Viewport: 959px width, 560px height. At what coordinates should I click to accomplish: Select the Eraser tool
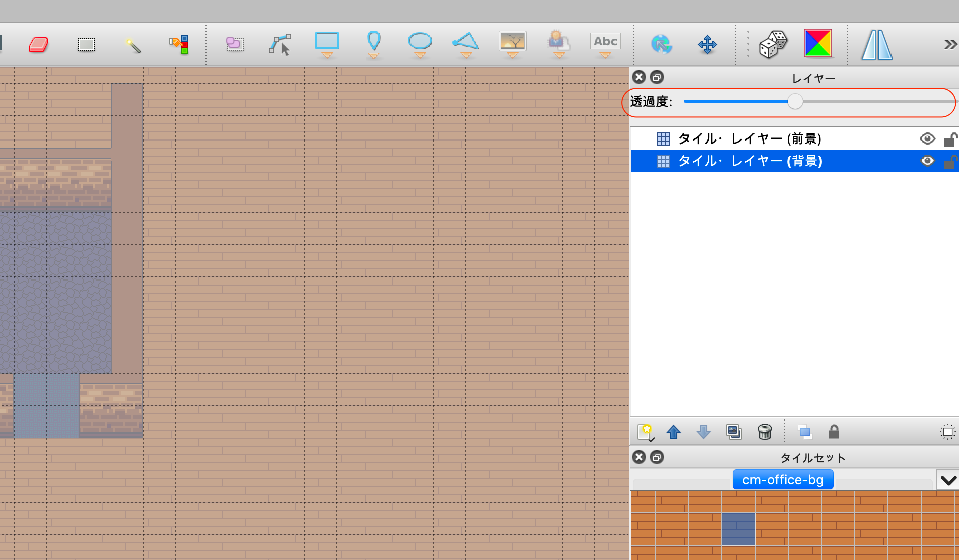(39, 44)
